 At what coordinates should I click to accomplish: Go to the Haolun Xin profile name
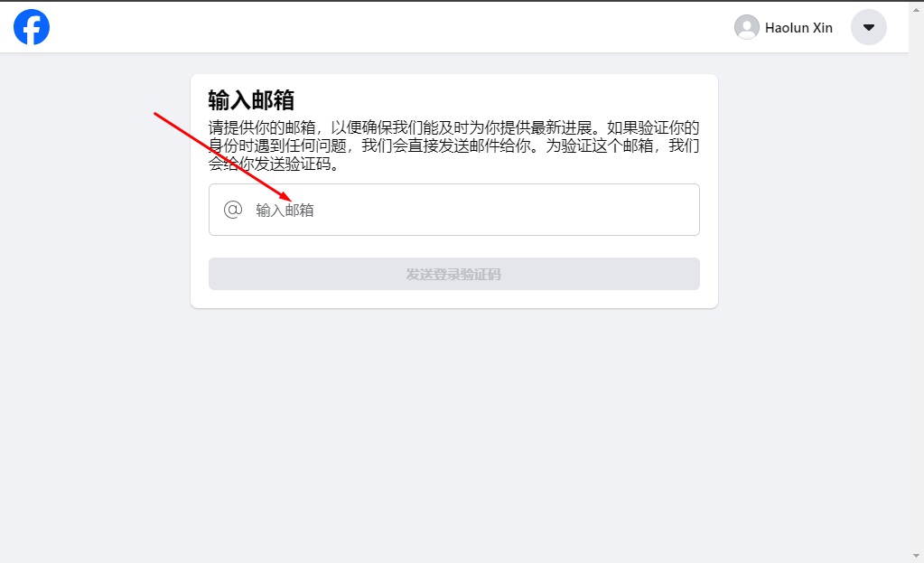(x=798, y=28)
